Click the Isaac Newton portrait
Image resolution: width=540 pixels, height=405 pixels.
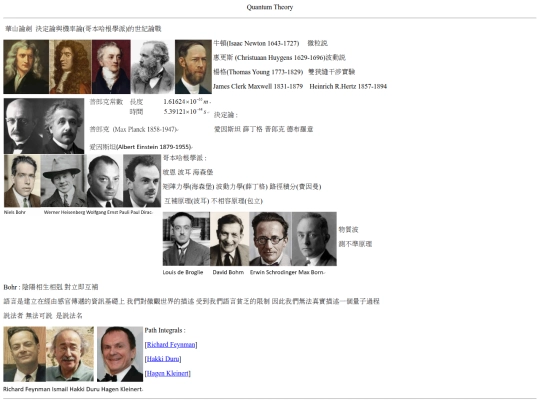(26, 67)
